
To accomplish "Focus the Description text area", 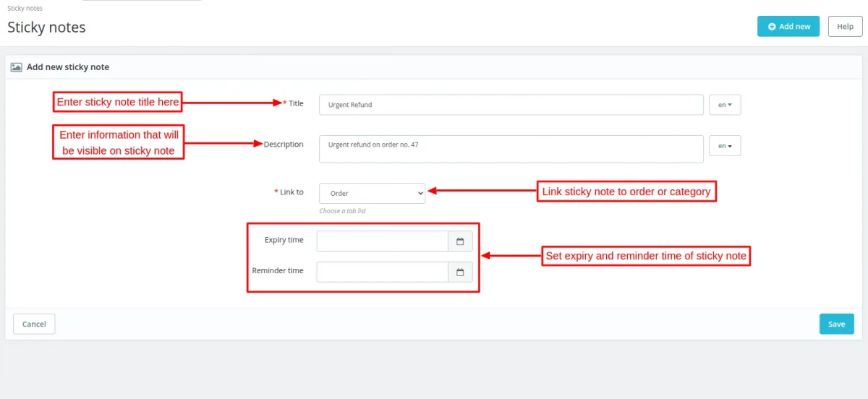I will (511, 149).
